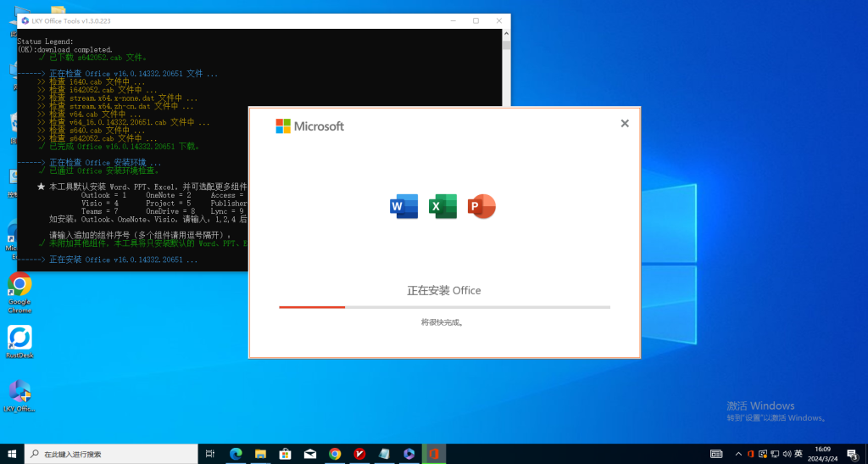Open the notepad-like app in taskbar

click(x=384, y=454)
